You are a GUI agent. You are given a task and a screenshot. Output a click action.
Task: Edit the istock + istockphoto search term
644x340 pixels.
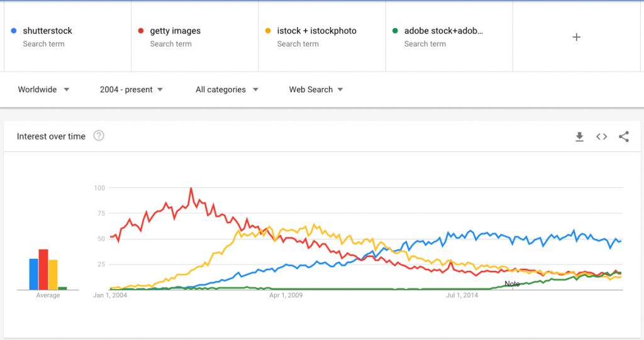317,31
